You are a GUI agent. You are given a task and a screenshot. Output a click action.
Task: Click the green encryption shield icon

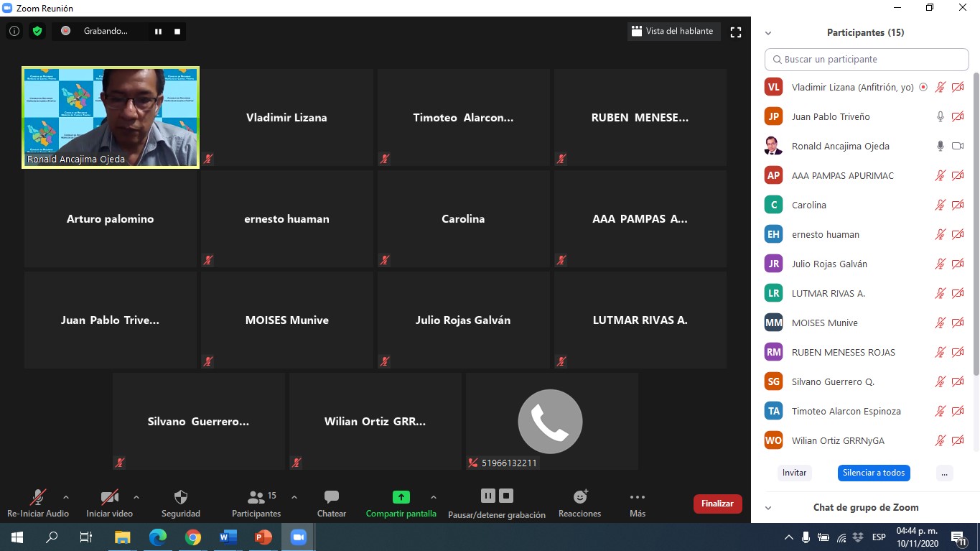(x=37, y=32)
